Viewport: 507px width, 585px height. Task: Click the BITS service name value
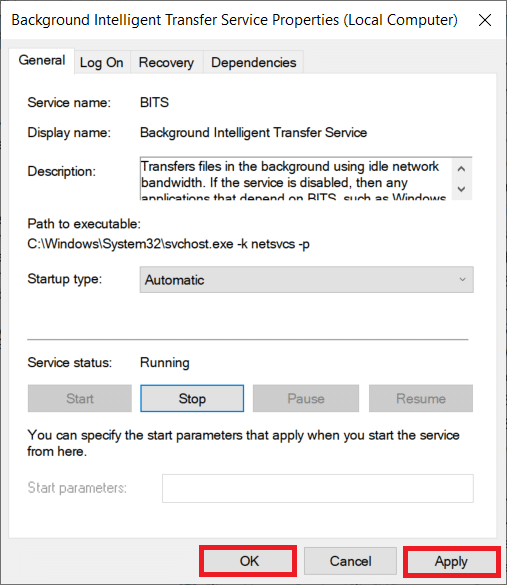point(154,102)
